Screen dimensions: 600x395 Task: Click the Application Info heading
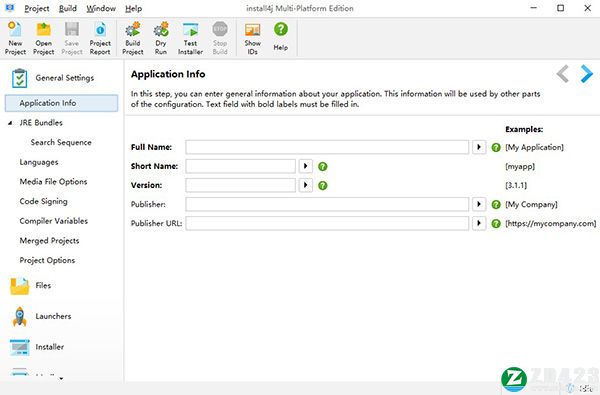point(168,74)
